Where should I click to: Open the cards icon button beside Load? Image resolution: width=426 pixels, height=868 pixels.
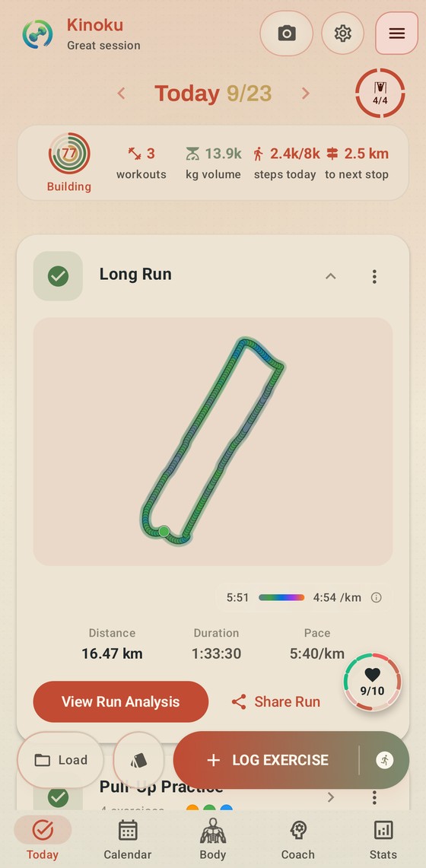(x=139, y=760)
